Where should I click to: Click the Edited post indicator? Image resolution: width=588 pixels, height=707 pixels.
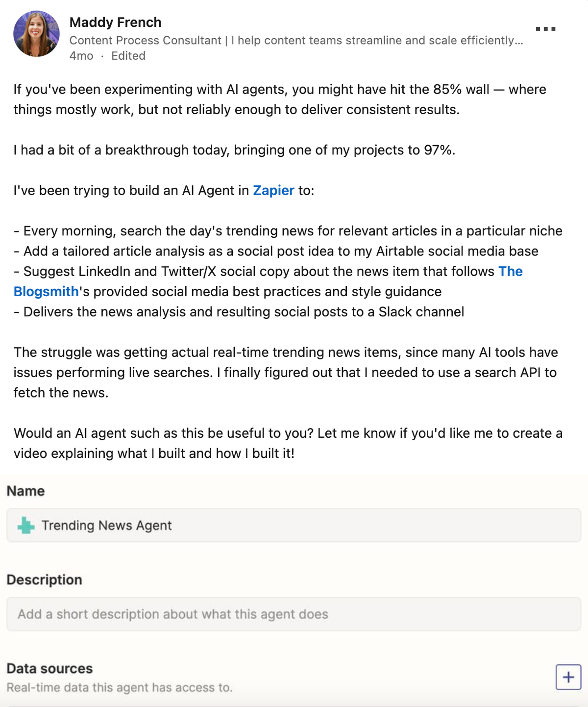pos(128,56)
